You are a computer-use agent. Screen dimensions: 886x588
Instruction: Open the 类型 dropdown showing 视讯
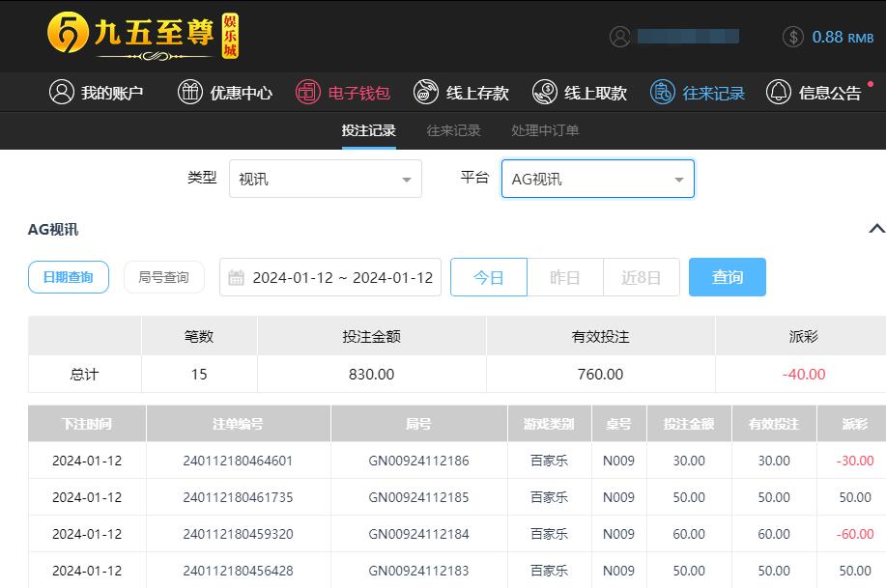tap(326, 179)
